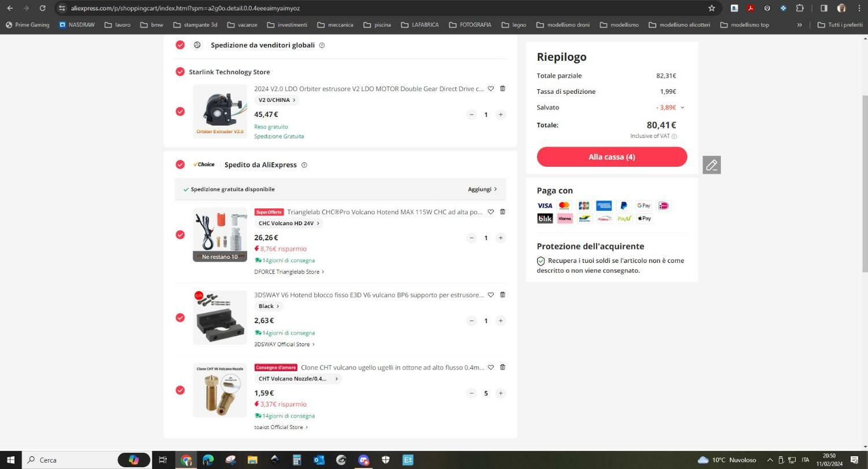This screenshot has height=469, width=868.
Task: Open the Black color variant selector
Action: point(269,306)
